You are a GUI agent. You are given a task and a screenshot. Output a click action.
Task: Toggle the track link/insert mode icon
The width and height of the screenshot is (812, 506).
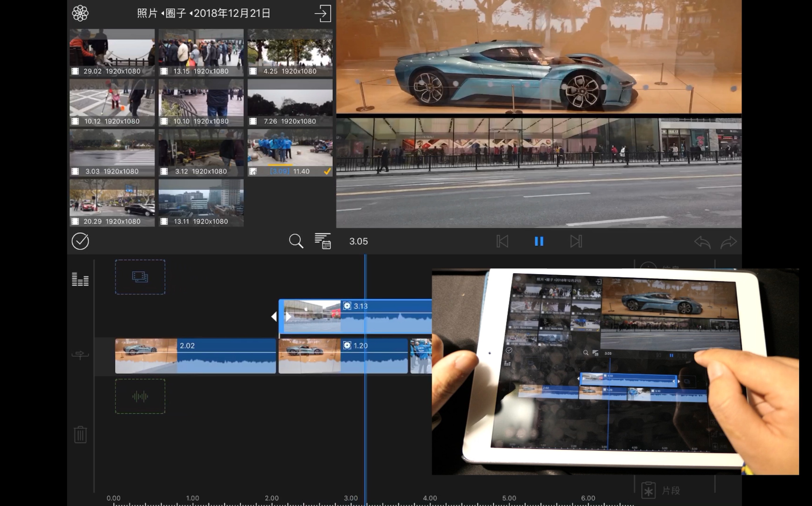[x=80, y=354]
